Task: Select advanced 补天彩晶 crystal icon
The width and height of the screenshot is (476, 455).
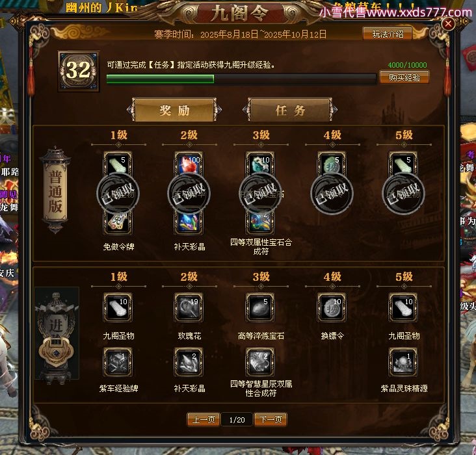Action: [x=189, y=362]
